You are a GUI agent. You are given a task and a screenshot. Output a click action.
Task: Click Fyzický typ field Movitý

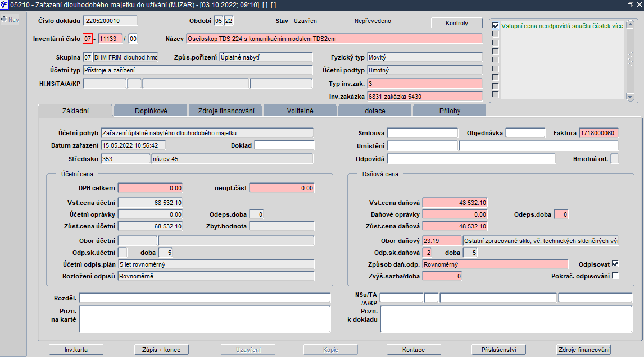425,57
